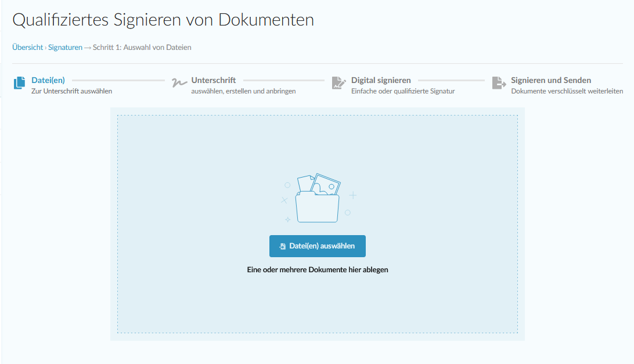Click the Digital signieren document-pen icon
The height and width of the screenshot is (364, 634).
338,83
